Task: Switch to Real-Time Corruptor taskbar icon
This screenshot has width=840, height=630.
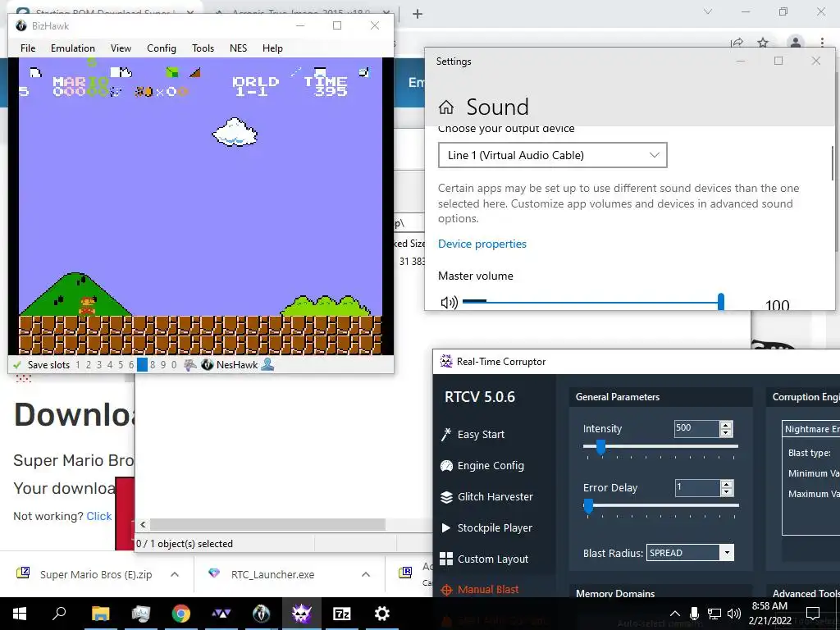Action: pos(302,614)
